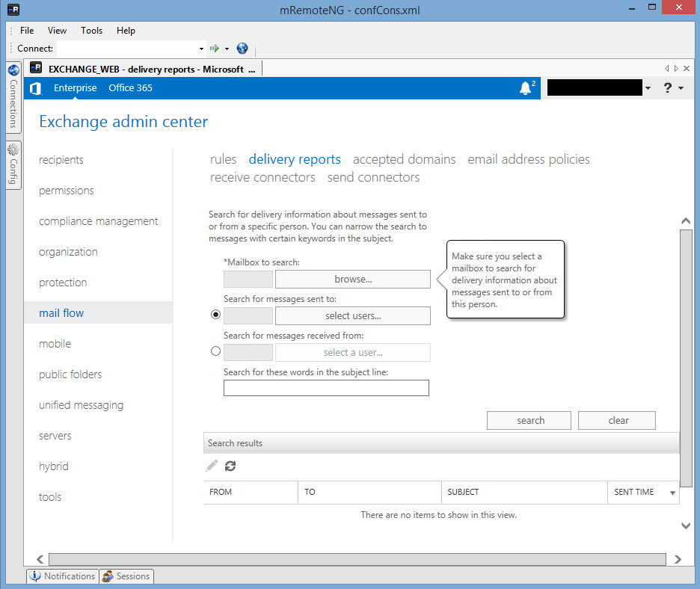Open the mobile section
700x589 pixels.
[55, 344]
